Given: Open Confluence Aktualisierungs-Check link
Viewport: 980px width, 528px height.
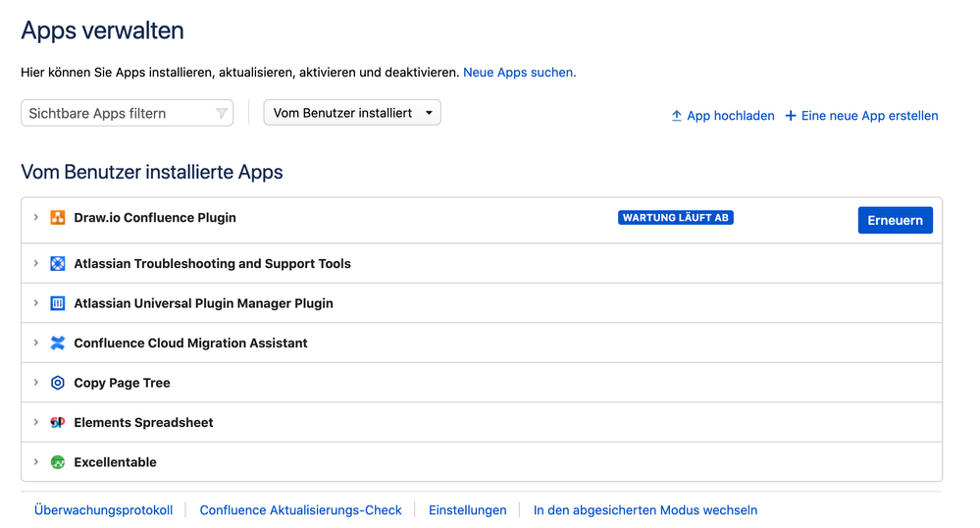Looking at the screenshot, I should [x=300, y=510].
